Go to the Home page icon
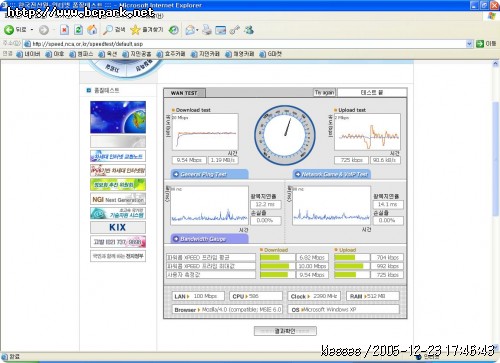This screenshot has width=500, height=363. 92,30
